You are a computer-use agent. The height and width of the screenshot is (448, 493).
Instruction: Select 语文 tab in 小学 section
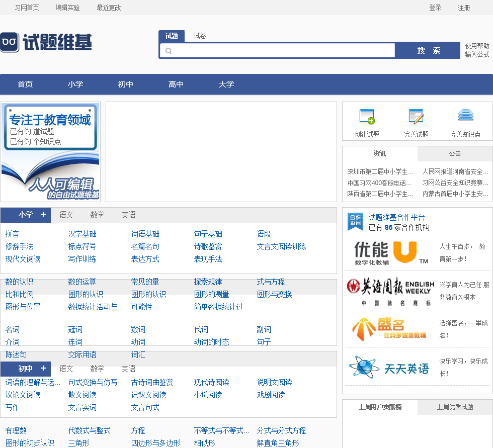point(66,215)
